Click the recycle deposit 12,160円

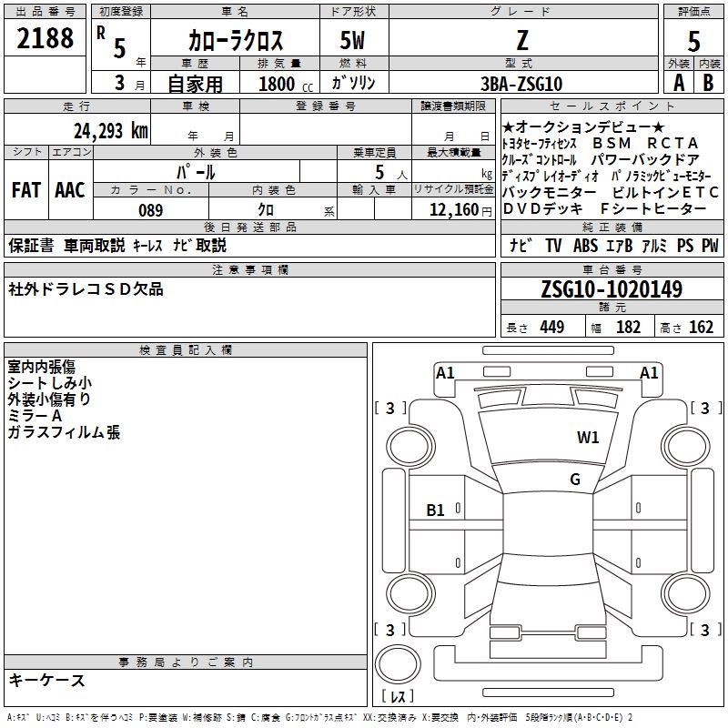(x=460, y=210)
